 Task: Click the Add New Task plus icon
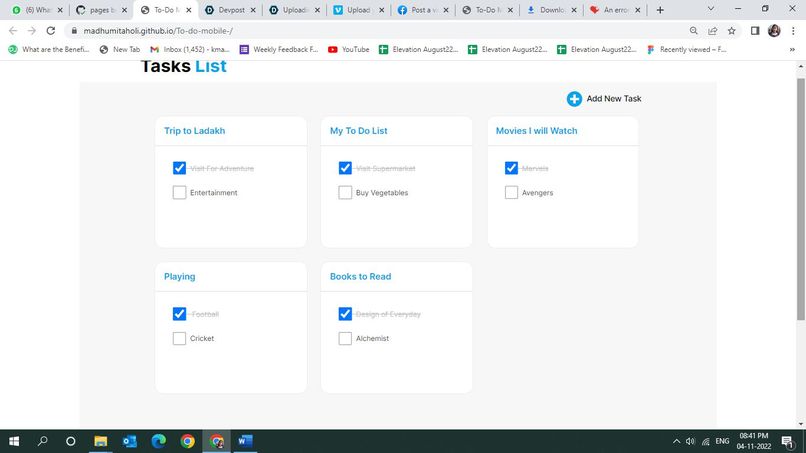tap(574, 99)
